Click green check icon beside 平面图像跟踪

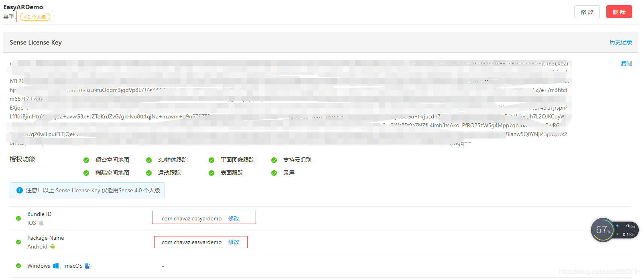[211, 160]
